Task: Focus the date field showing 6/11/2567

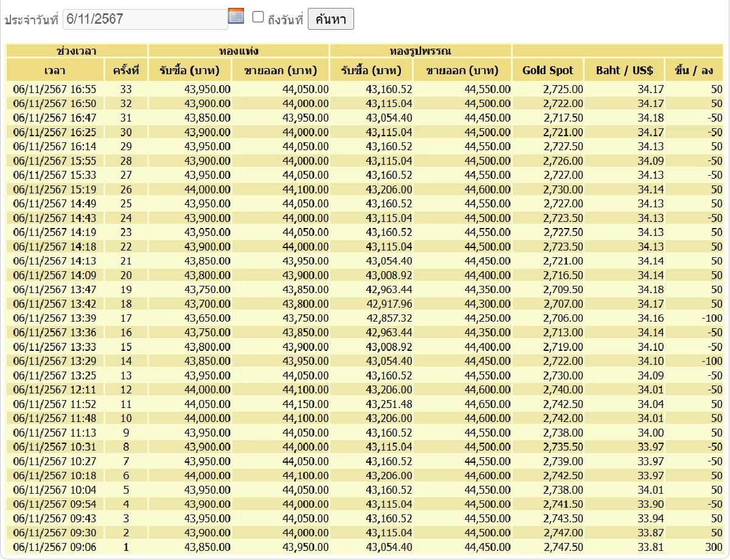Action: 145,19
